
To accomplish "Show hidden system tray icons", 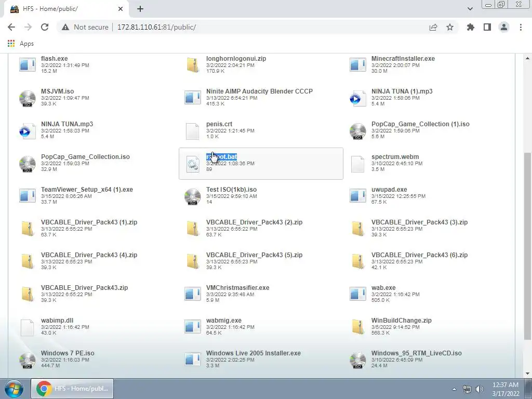I will pyautogui.click(x=454, y=389).
